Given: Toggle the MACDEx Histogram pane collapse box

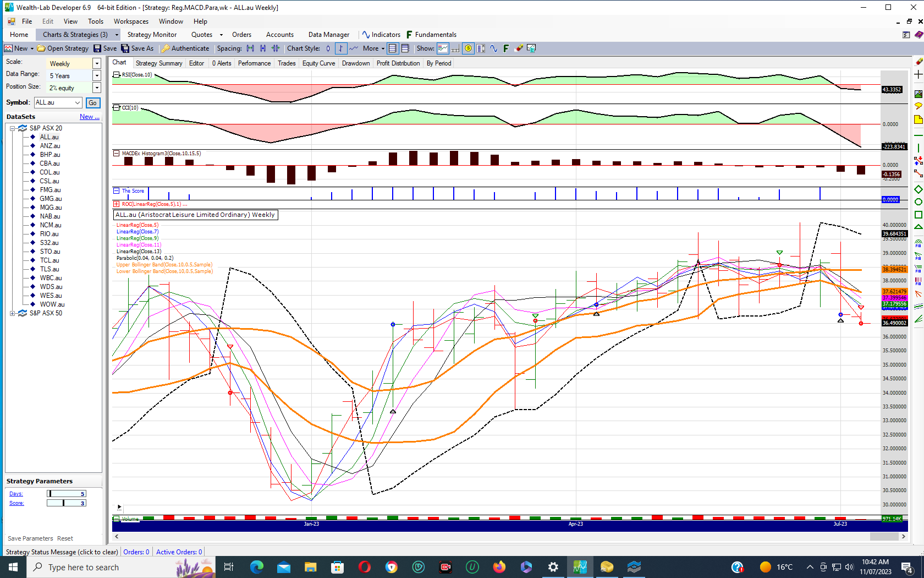Looking at the screenshot, I should pyautogui.click(x=117, y=154).
